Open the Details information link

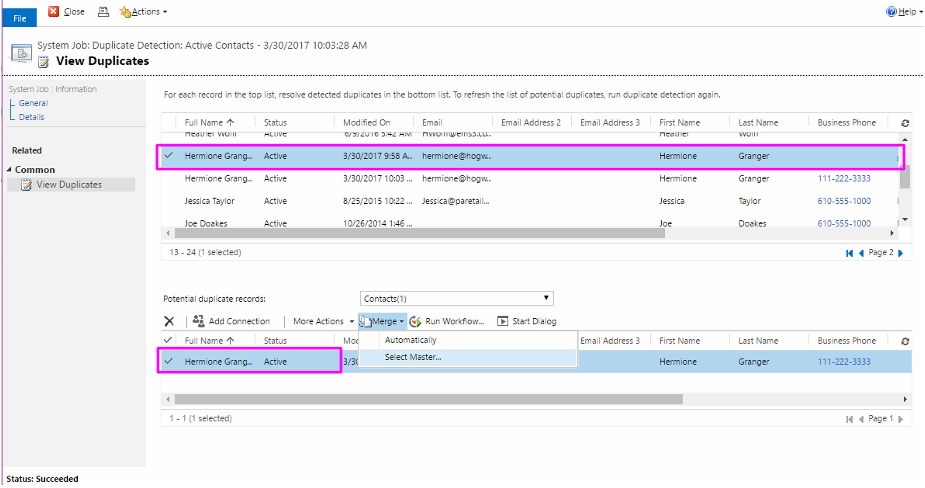(31, 117)
